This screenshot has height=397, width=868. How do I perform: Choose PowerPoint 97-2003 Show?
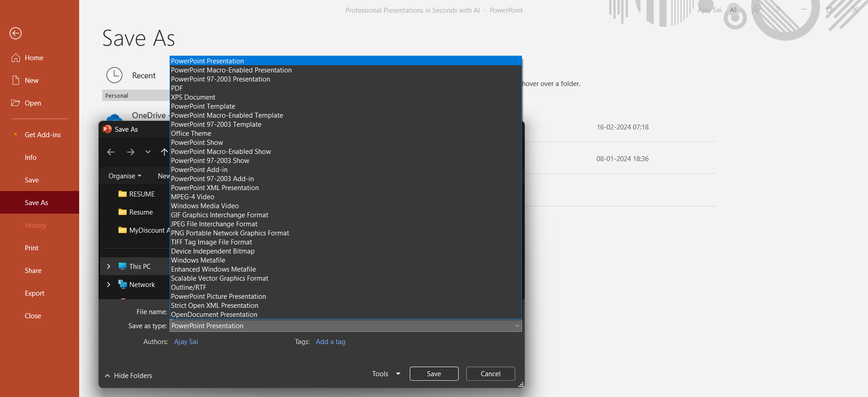(346, 161)
